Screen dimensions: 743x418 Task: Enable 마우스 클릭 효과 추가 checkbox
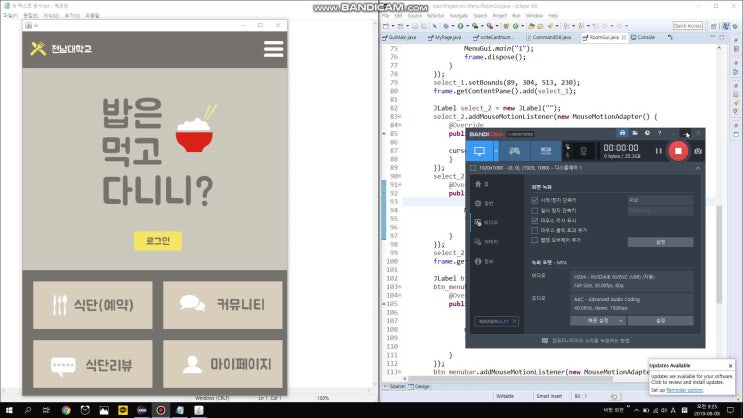(535, 230)
